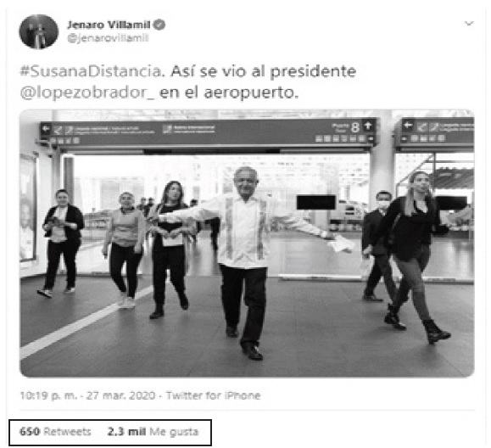
Task: Click the words 'en el aeropuerto' in tweet
Action: coord(229,92)
